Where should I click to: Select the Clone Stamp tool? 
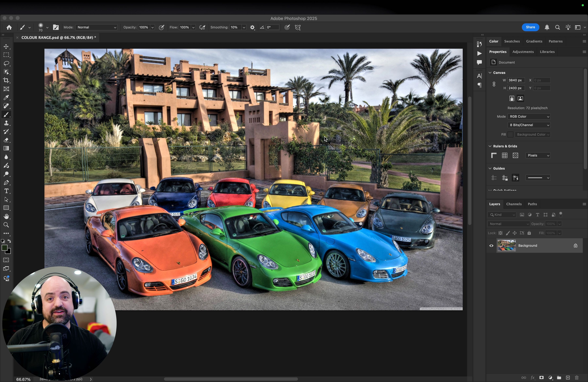click(x=6, y=123)
